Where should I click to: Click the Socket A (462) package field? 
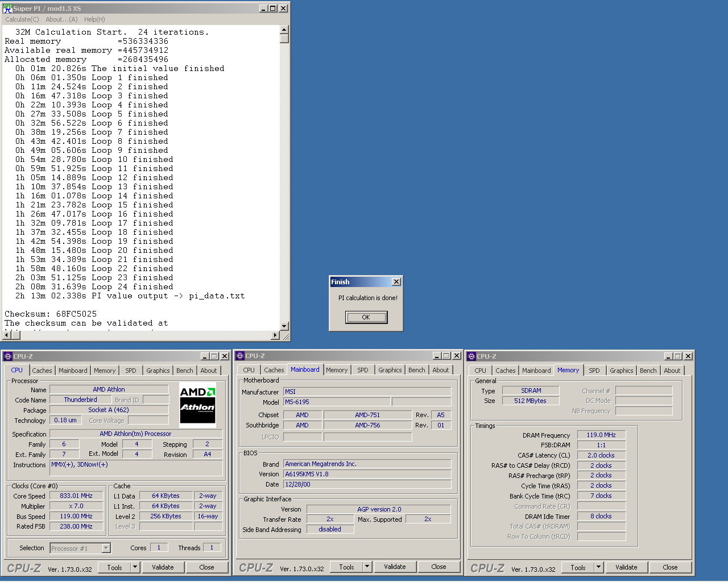109,410
